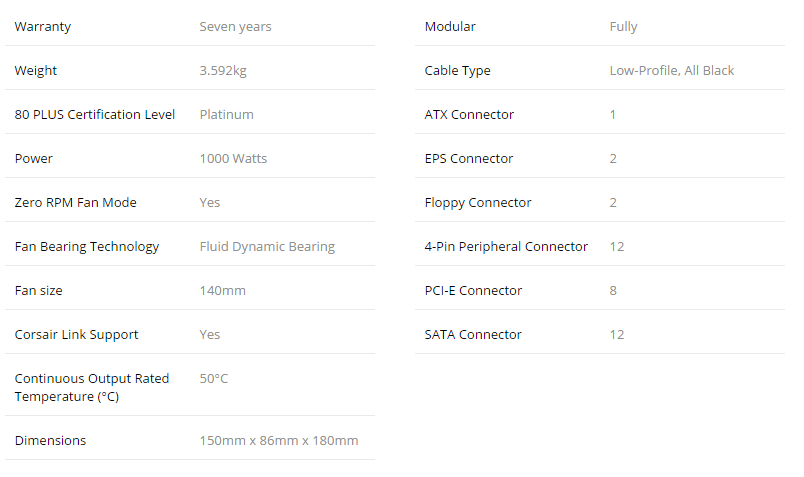Image resolution: width=804 pixels, height=477 pixels.
Task: Click the ATX Connector label
Action: tap(469, 114)
